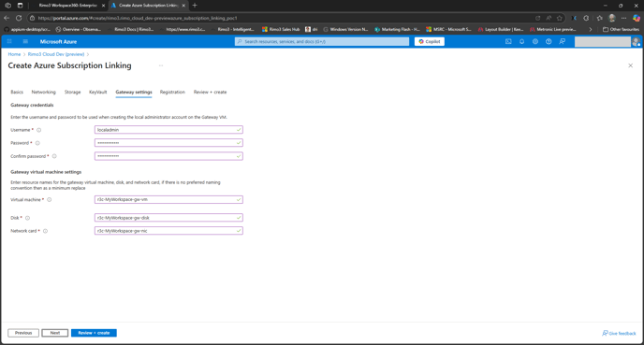Open Azure portal hamburger menu
This screenshot has height=345, width=644.
25,41
